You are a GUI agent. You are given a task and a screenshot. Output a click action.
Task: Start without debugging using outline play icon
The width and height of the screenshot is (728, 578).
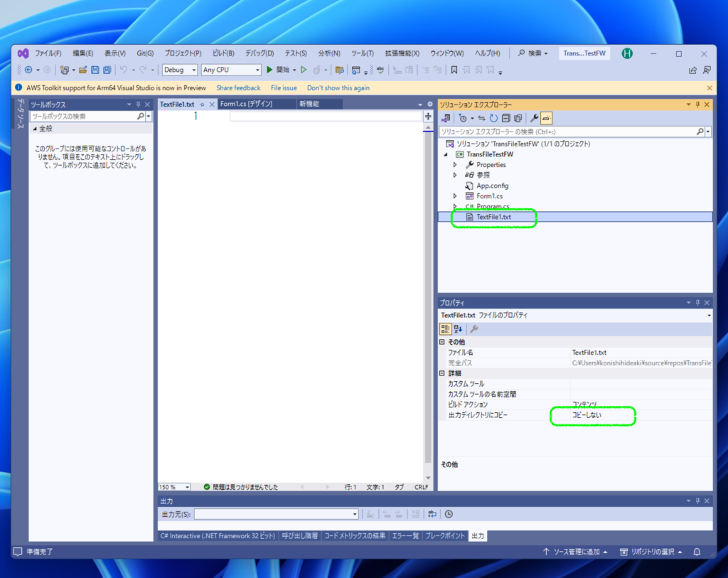tap(304, 70)
